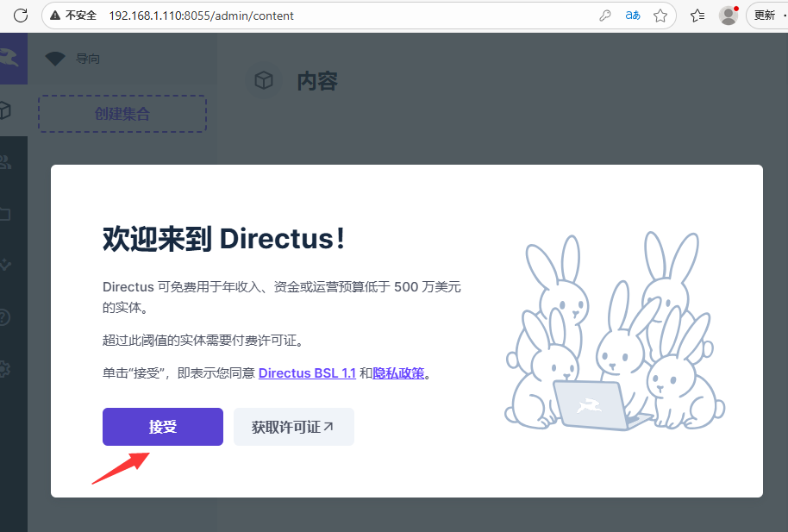The height and width of the screenshot is (532, 788).
Task: Click the Directus rabbit logo
Action: click(10, 59)
